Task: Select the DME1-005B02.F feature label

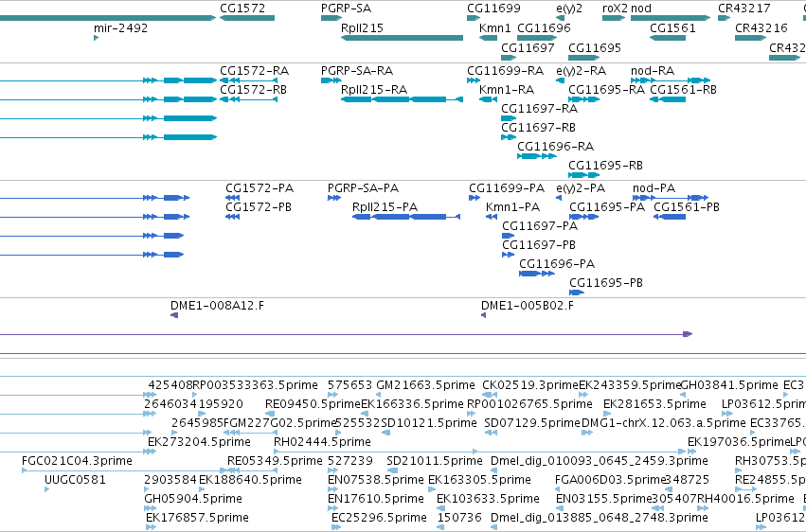Action: coord(528,306)
